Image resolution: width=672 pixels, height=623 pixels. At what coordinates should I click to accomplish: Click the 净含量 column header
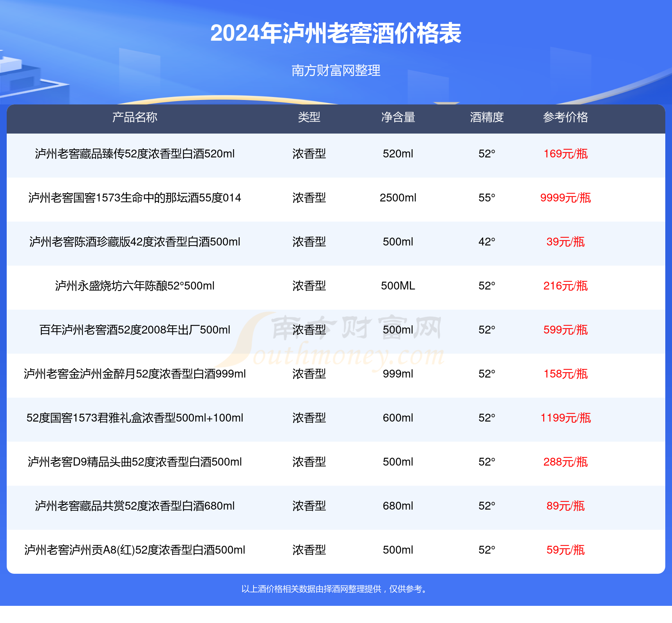(x=398, y=117)
